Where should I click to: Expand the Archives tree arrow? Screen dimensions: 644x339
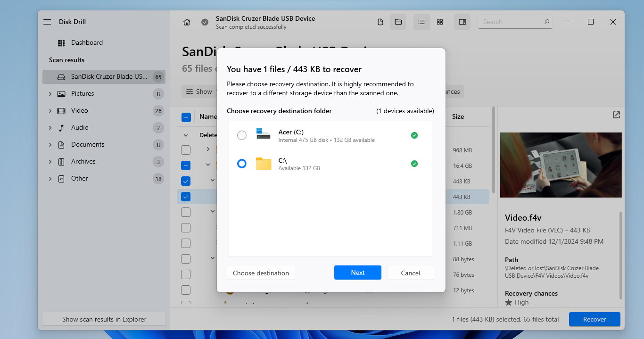50,162
